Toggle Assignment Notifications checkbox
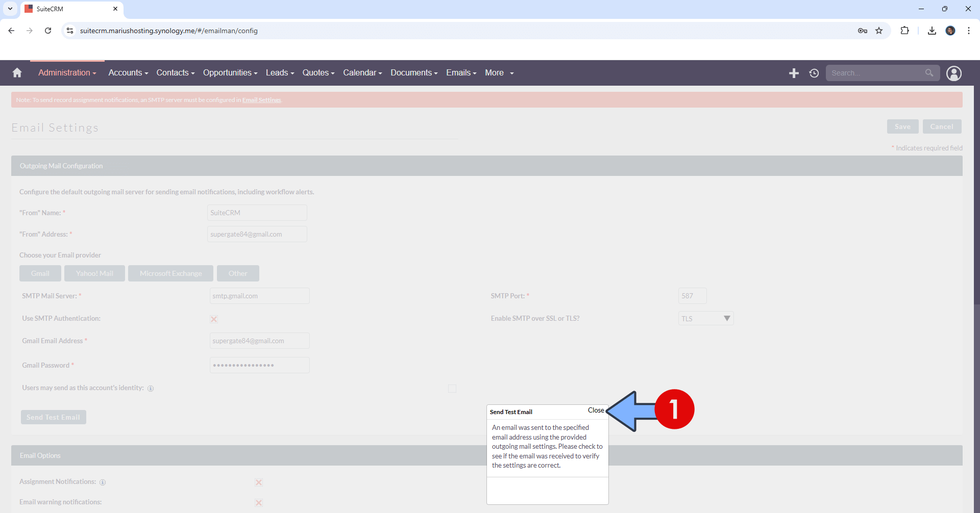The width and height of the screenshot is (980, 513). [259, 482]
